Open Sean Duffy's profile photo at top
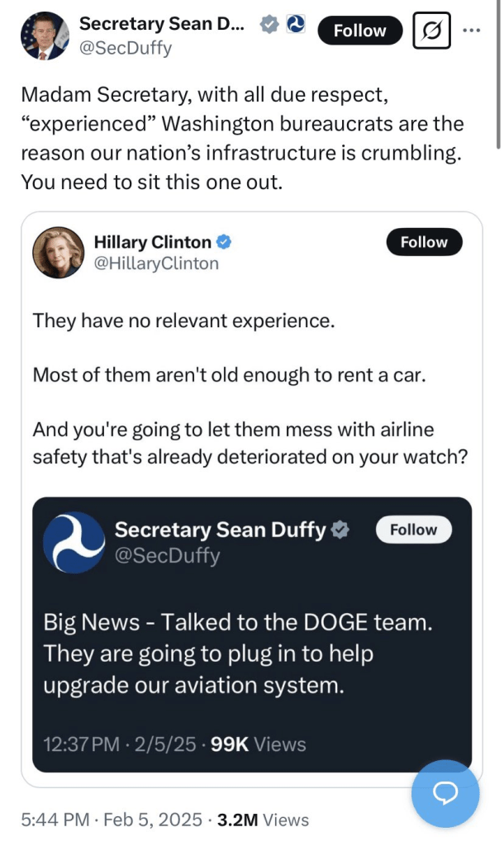Viewport: 504px width, 846px height. click(45, 35)
